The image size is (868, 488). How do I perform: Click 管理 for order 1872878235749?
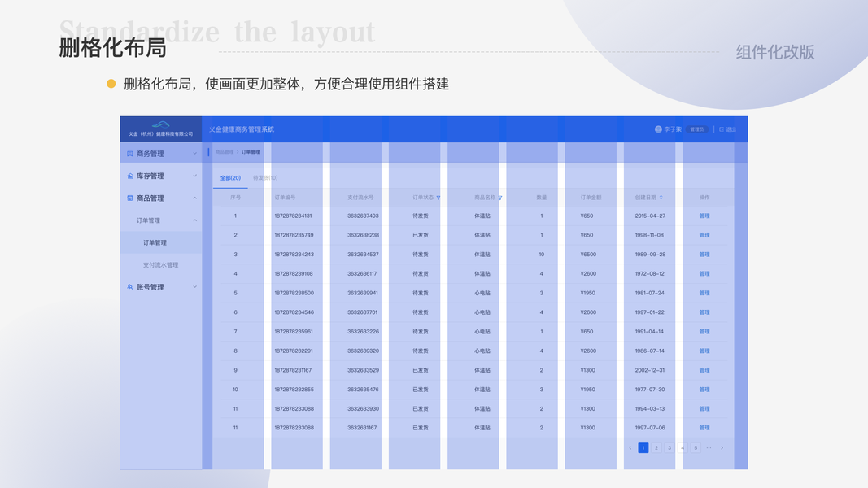pyautogui.click(x=704, y=235)
